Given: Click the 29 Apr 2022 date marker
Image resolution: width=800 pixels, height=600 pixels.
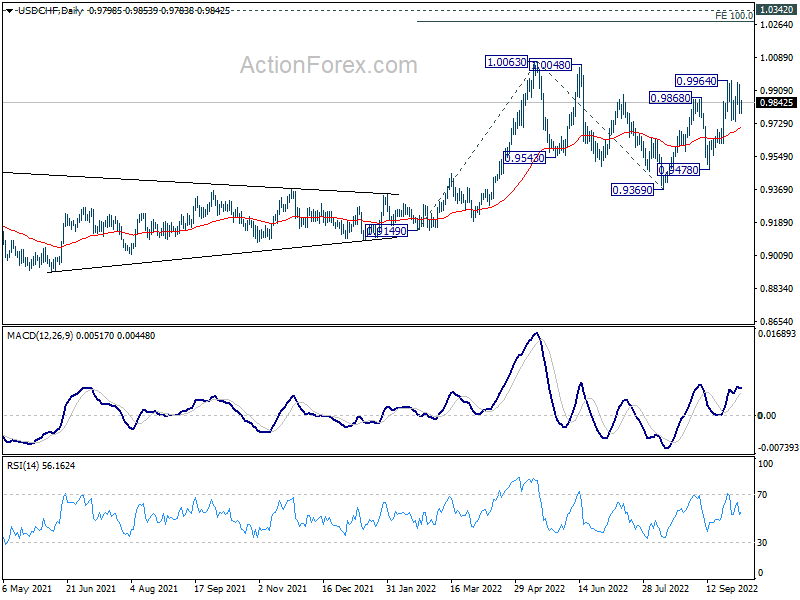Looking at the screenshot, I should pos(539,589).
